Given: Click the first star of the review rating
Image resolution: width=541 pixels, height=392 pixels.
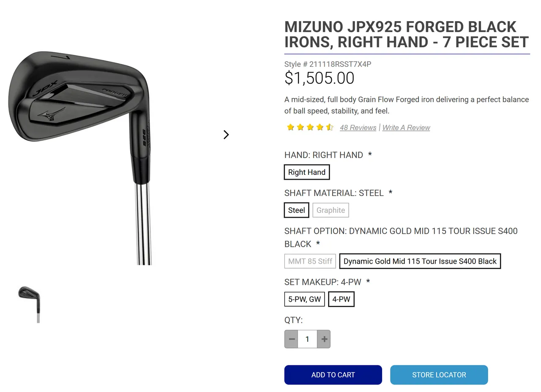Looking at the screenshot, I should pyautogui.click(x=290, y=127).
